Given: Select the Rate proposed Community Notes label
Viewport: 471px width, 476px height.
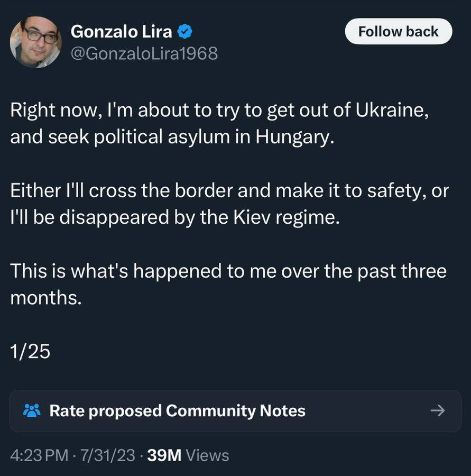Looking at the screenshot, I should [x=177, y=410].
